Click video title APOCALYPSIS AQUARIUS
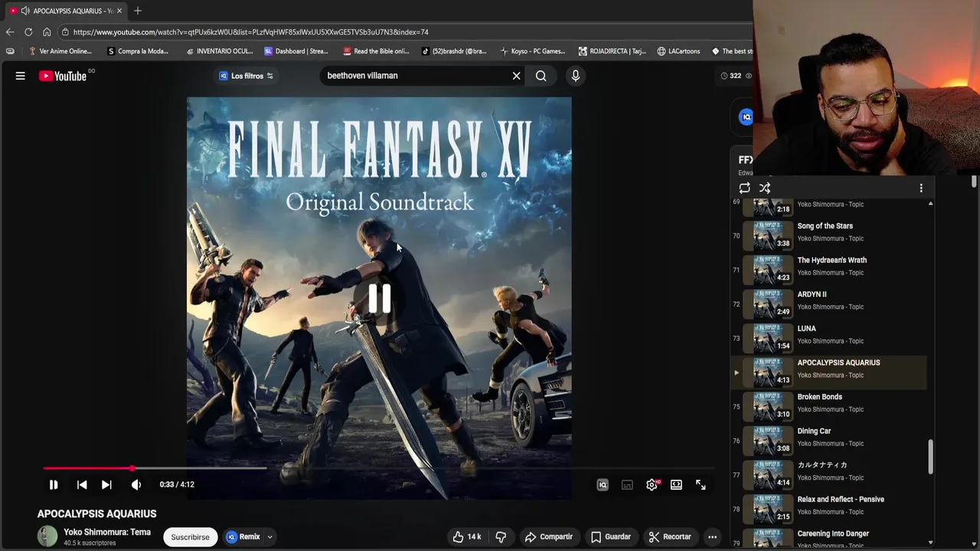This screenshot has height=551, width=980. click(x=97, y=514)
